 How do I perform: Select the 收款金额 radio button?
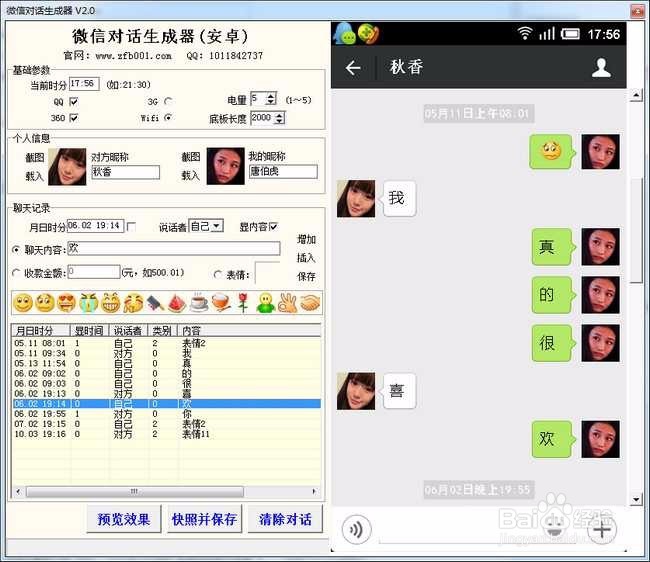pos(16,273)
